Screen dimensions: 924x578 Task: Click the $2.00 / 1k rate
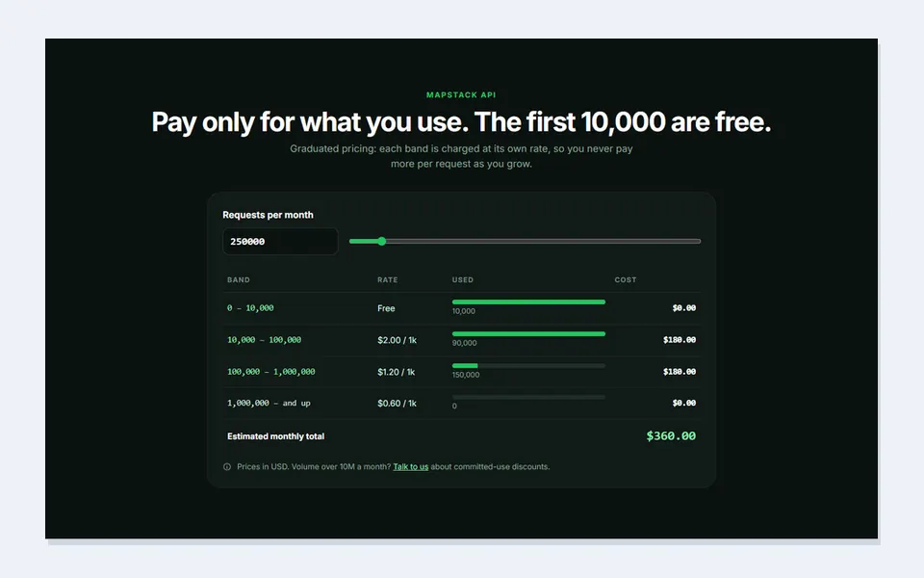click(x=398, y=340)
